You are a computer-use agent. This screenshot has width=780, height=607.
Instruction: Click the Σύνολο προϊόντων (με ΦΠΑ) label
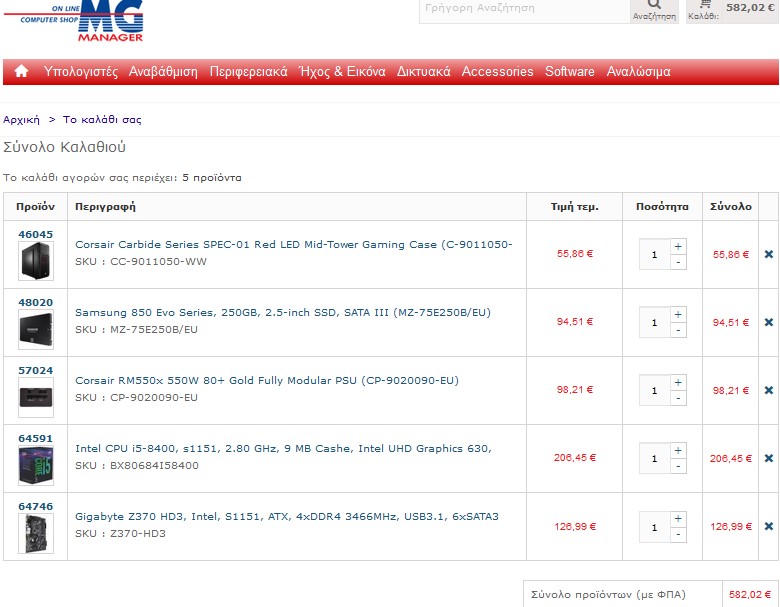click(608, 595)
